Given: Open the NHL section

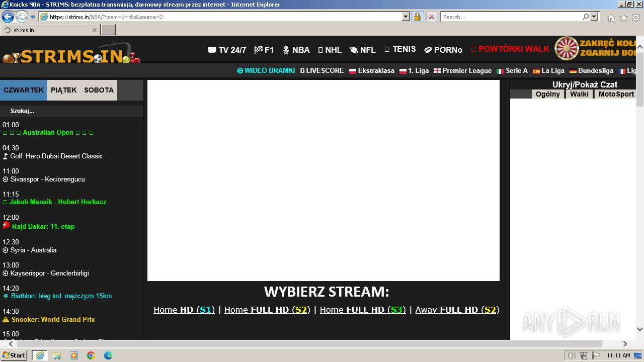Looking at the screenshot, I should (330, 50).
